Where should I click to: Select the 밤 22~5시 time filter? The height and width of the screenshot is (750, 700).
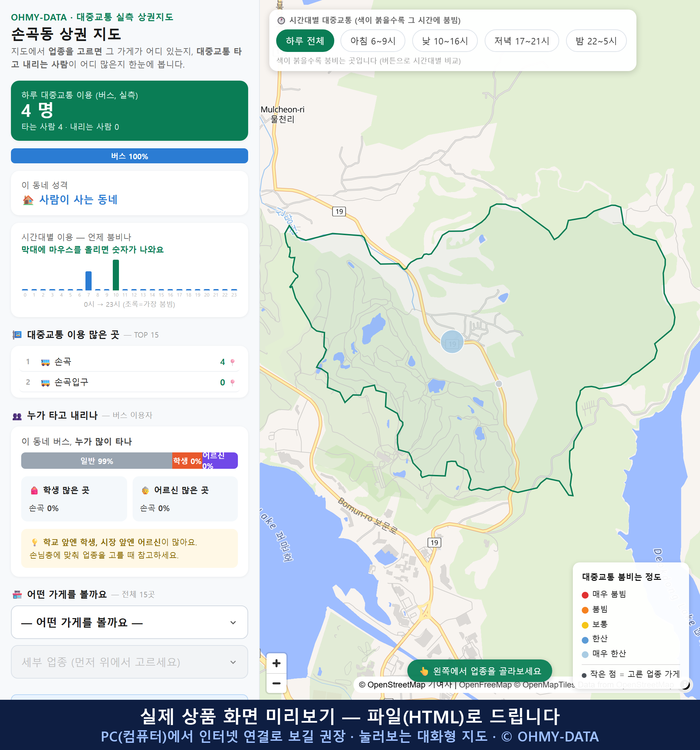(596, 41)
